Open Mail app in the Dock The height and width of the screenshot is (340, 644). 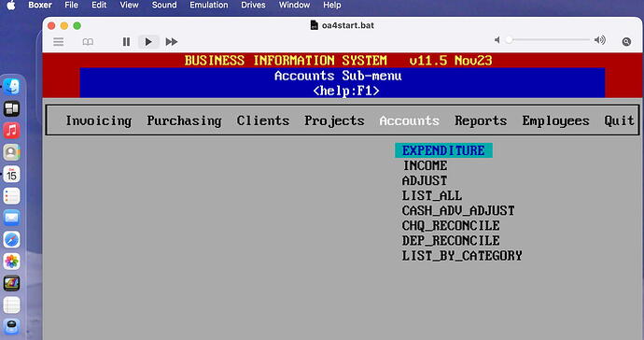11,218
